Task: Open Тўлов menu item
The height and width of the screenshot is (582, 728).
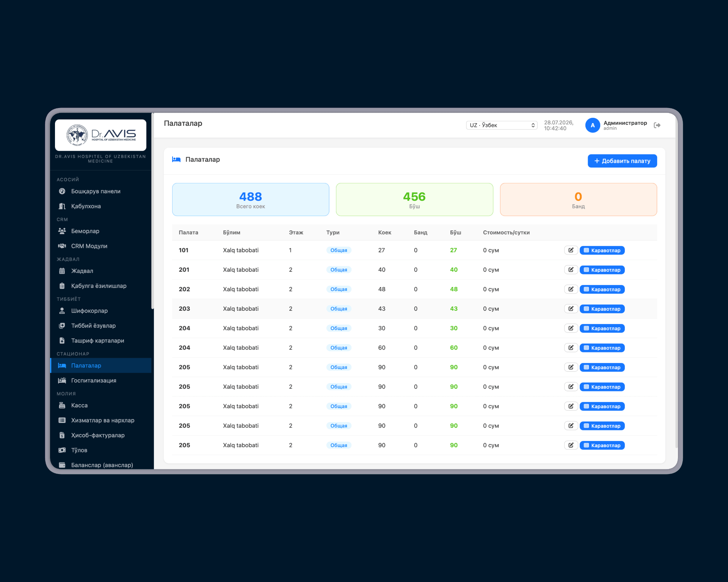Action: [101, 450]
